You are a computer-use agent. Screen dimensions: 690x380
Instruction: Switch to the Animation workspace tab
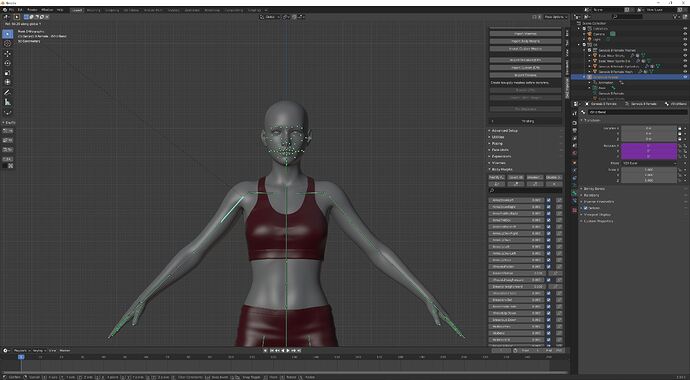click(192, 10)
